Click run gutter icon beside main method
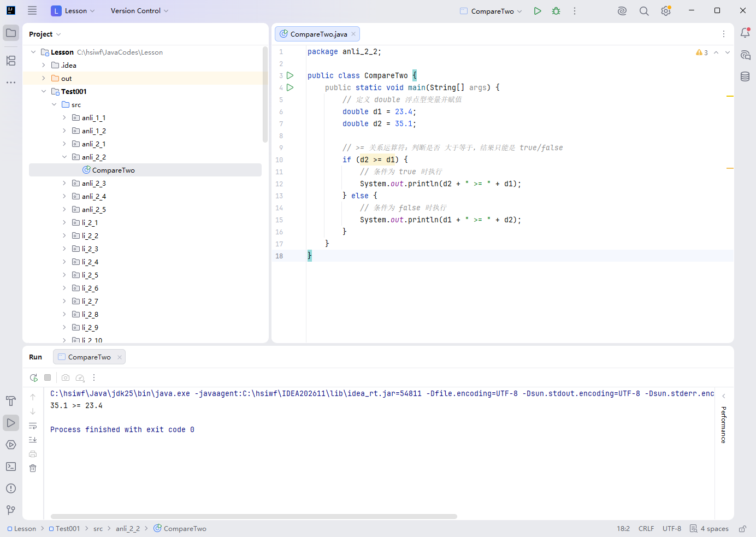 pyautogui.click(x=290, y=87)
